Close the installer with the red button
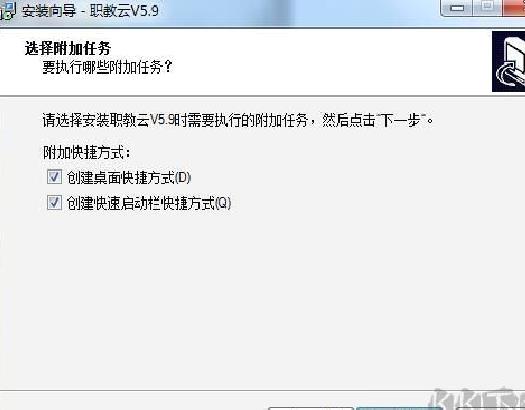Screen dimensions: 525x410 [514, 7]
